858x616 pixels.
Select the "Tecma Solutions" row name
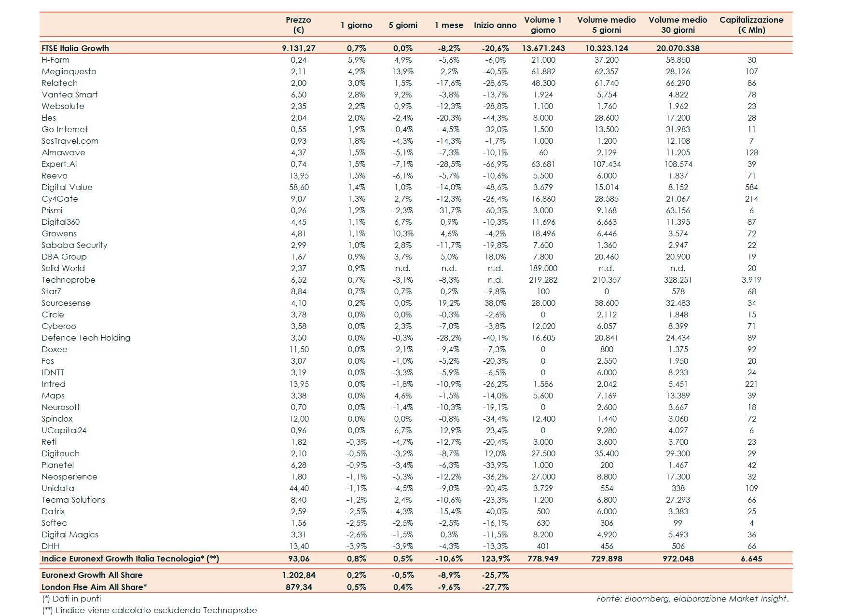pyautogui.click(x=73, y=500)
